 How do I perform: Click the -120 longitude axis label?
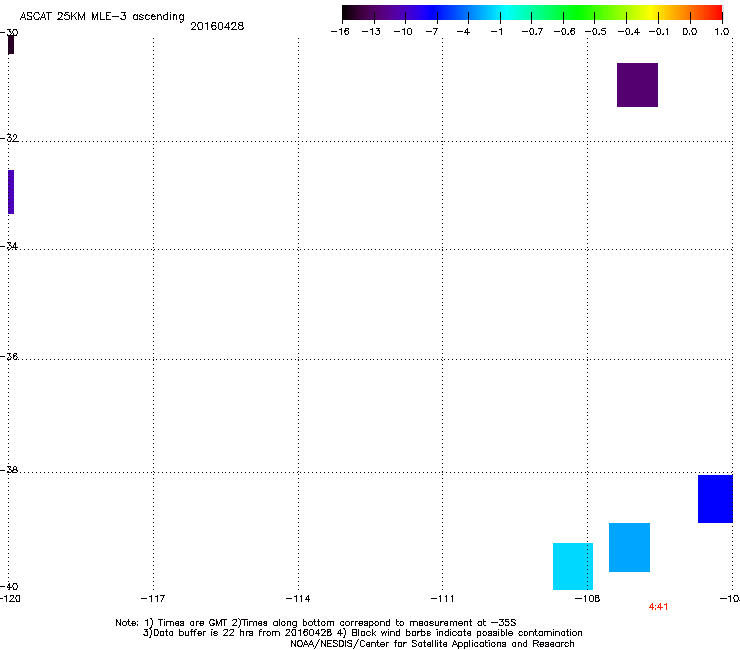tap(10, 599)
